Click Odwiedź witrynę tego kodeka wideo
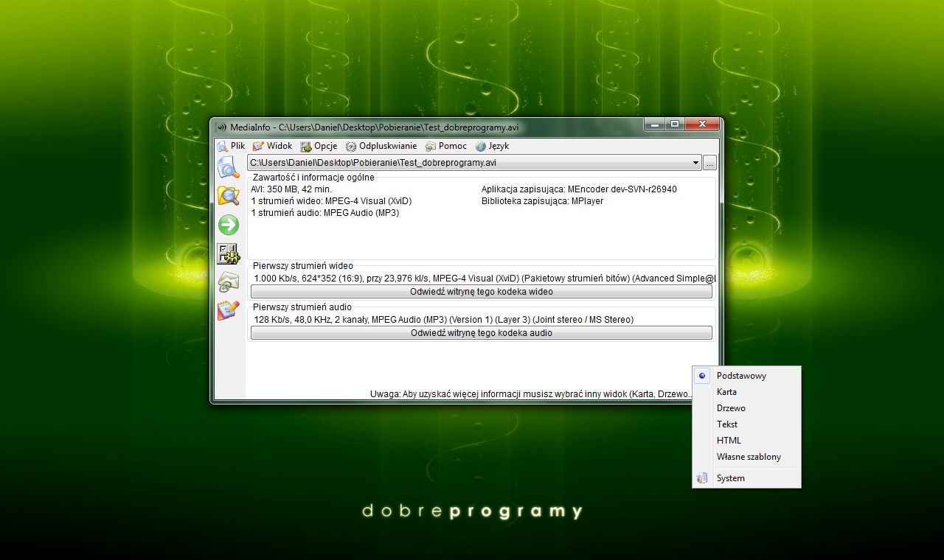The height and width of the screenshot is (560, 944). pos(482,292)
